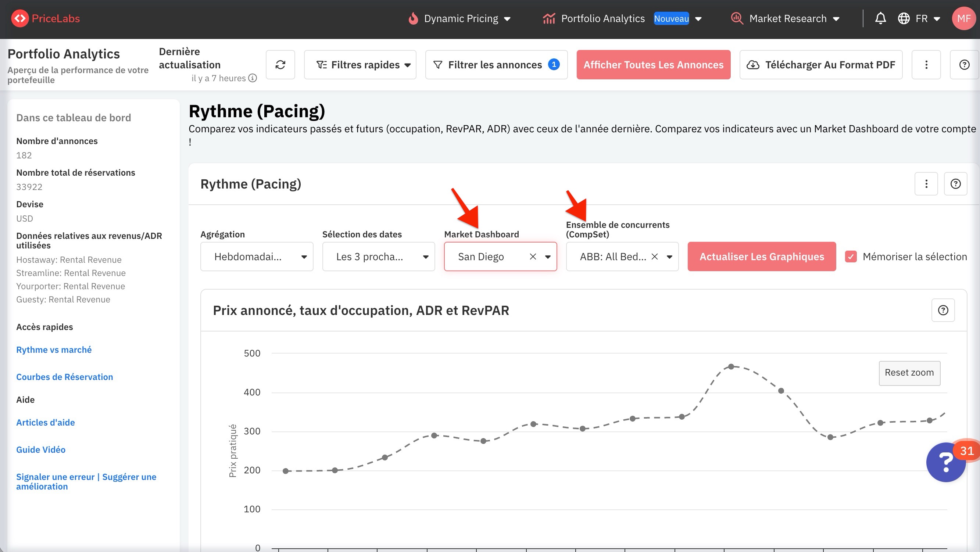Click help icon for Prix annoncé chart
The height and width of the screenshot is (552, 980).
[943, 310]
